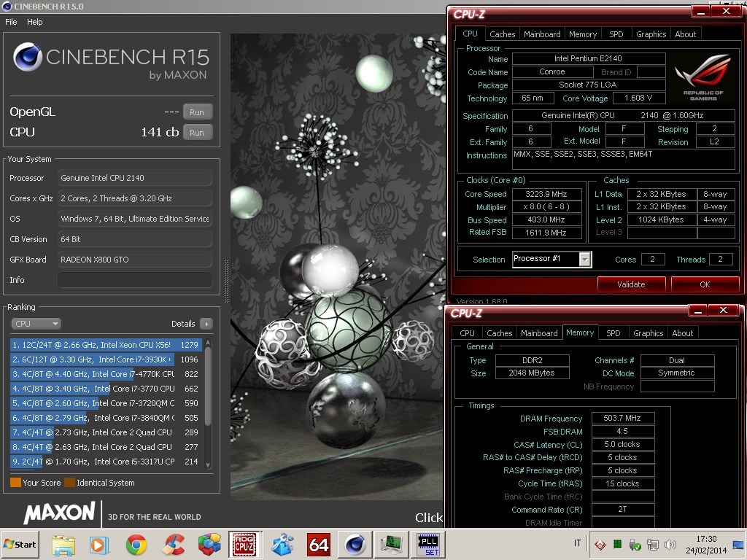Launch Windows Media Player from the taskbar
Screen dimensions: 747x560
pos(99,545)
